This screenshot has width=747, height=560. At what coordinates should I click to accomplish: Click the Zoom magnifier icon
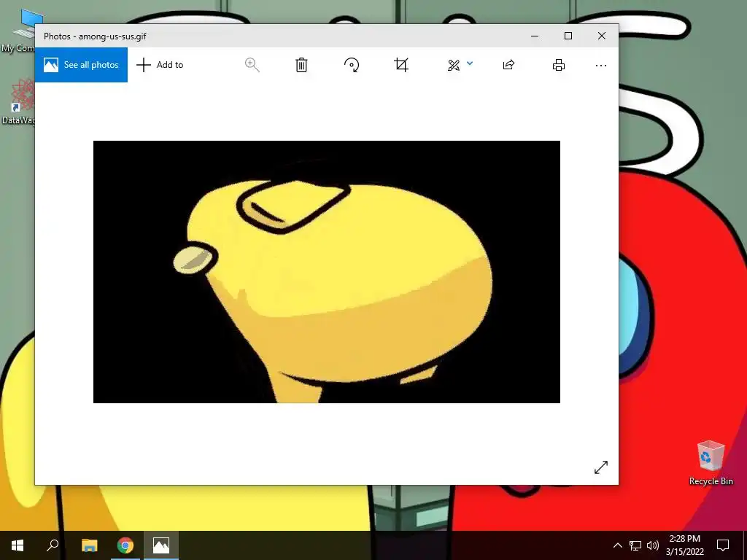[x=252, y=65]
